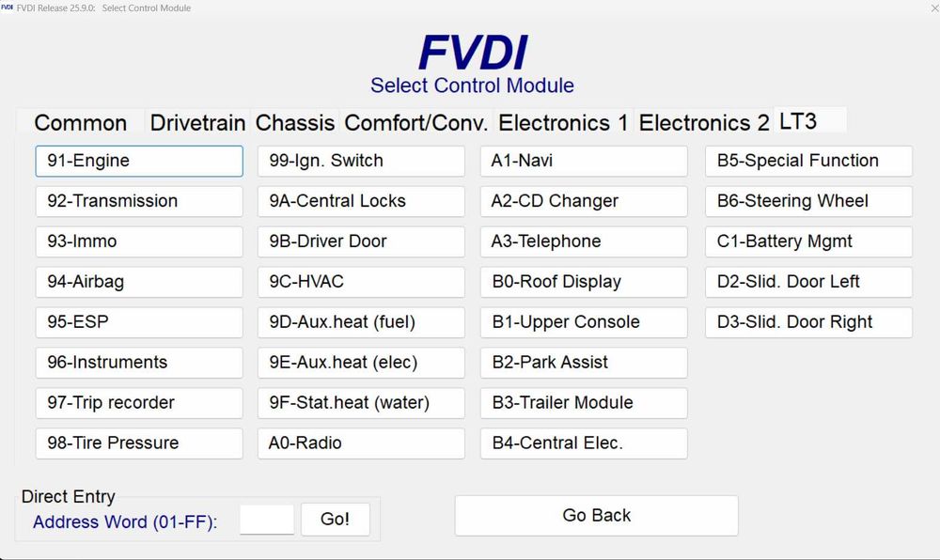Open the Drivetrain tab
Image resolution: width=940 pixels, height=560 pixels.
pos(197,122)
